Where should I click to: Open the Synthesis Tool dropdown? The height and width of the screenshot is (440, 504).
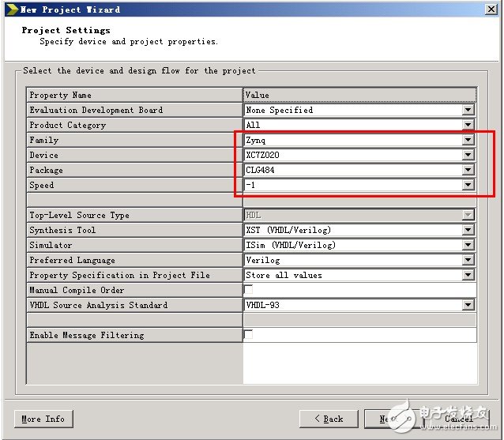[468, 231]
